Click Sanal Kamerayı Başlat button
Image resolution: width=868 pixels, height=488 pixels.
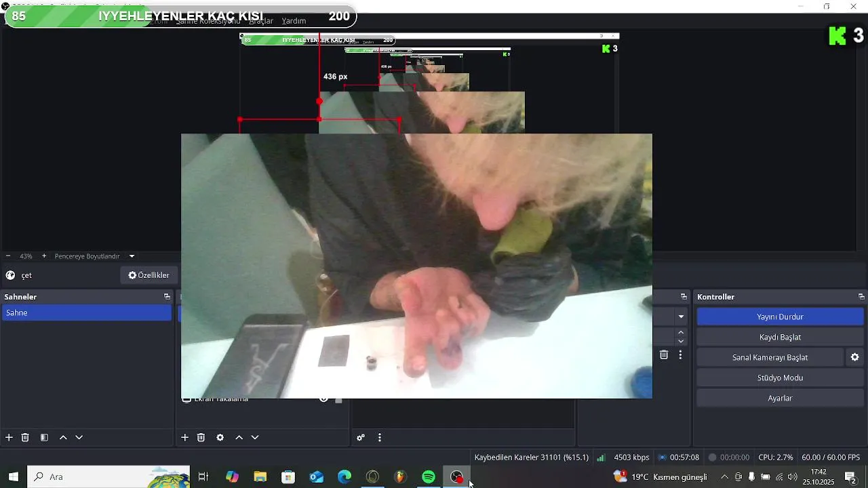770,357
